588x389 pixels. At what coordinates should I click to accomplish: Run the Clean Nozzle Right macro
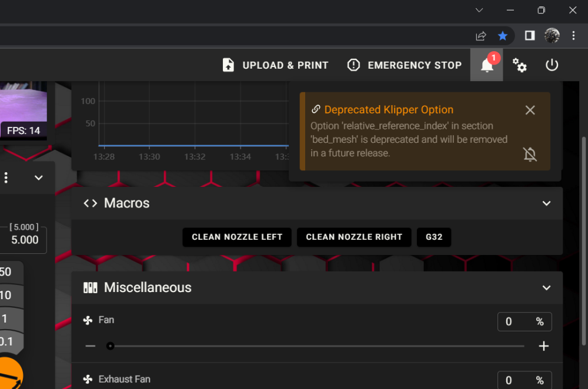click(354, 237)
